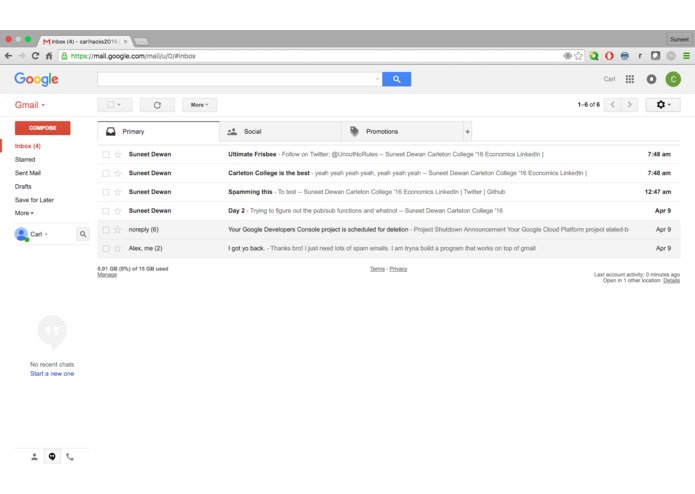Image resolution: width=695 pixels, height=494 pixels.
Task: Click the browser back arrow
Action: pyautogui.click(x=8, y=56)
